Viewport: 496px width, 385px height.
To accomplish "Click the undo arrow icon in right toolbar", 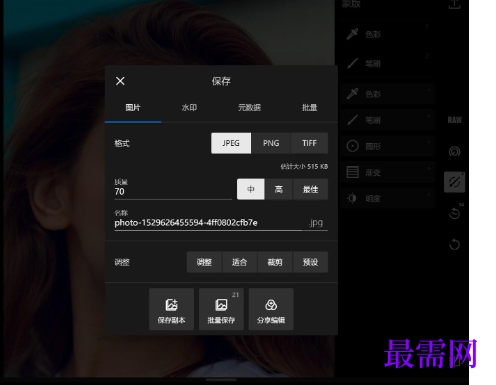I will coord(455,245).
